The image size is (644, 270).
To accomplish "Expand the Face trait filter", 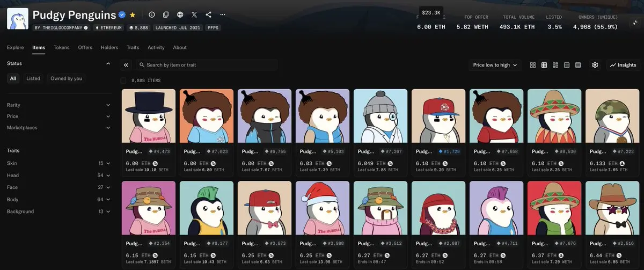I will pos(58,187).
